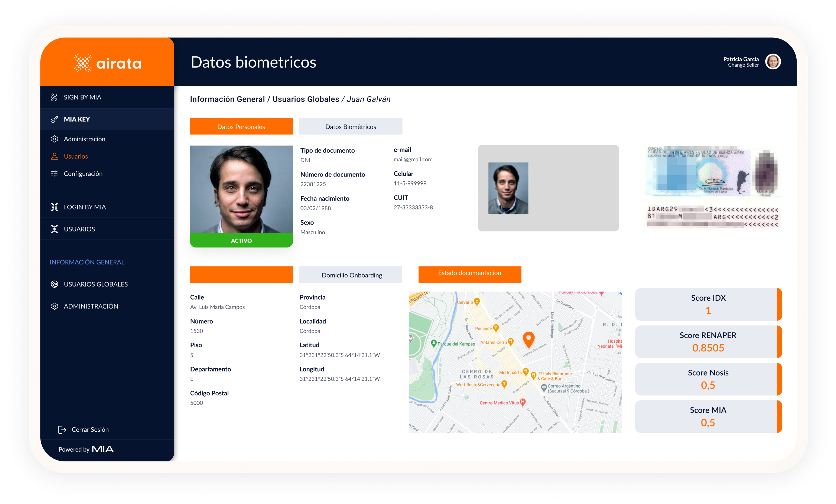The width and height of the screenshot is (836, 504).
Task: Click the Score MIA card
Action: (x=708, y=416)
